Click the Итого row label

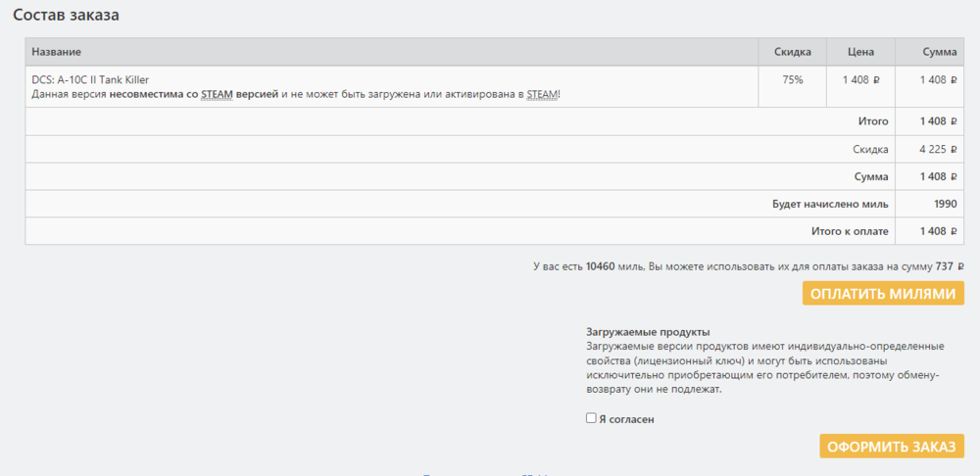pos(872,121)
